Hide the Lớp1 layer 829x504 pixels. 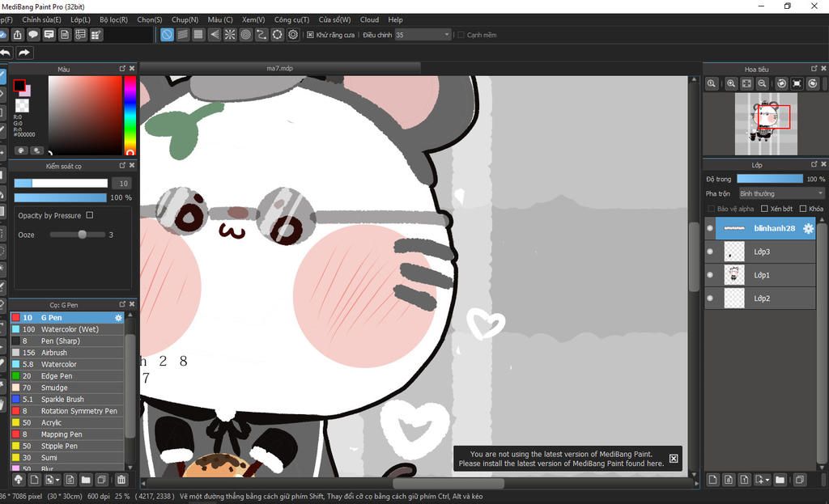point(710,275)
